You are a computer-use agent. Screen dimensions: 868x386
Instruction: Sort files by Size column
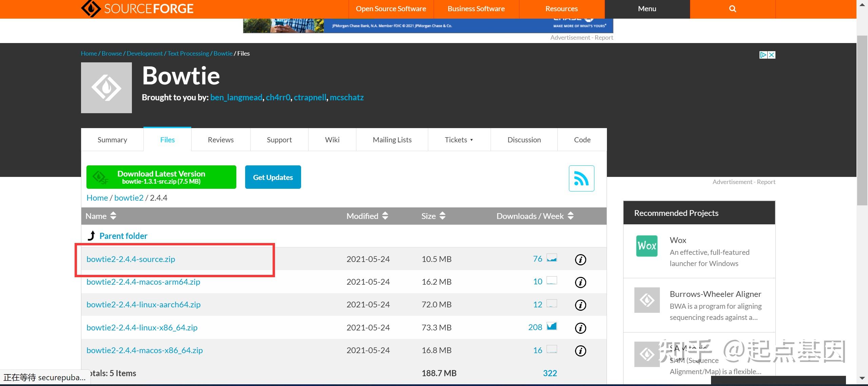(433, 216)
